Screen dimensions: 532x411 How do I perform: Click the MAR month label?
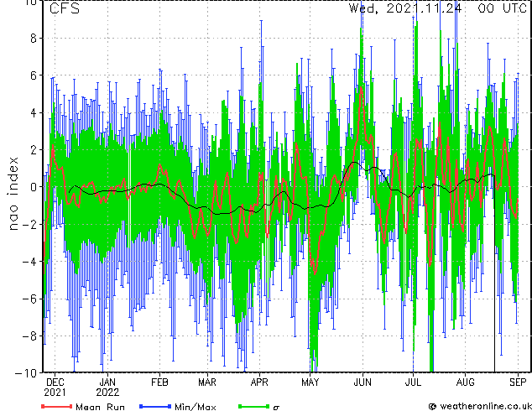tap(207, 382)
